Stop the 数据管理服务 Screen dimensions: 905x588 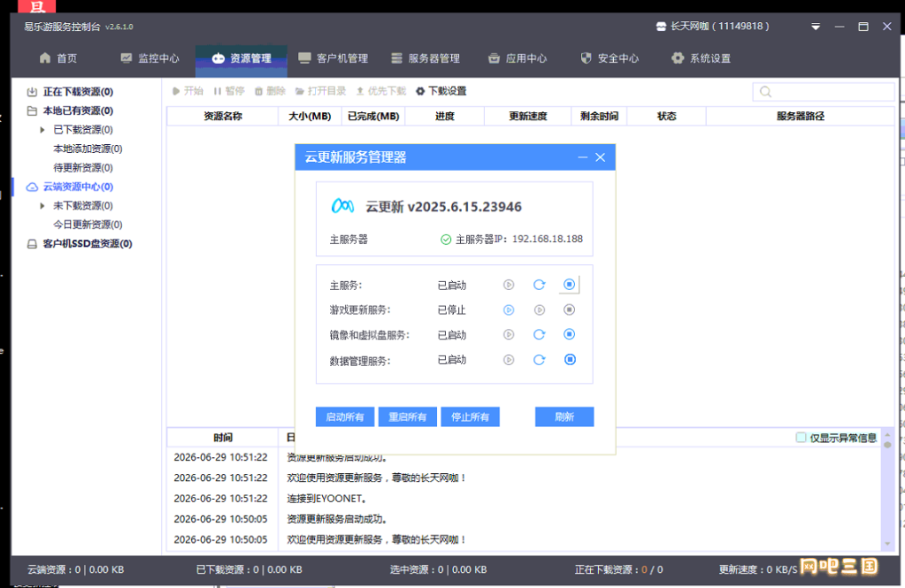coord(570,360)
